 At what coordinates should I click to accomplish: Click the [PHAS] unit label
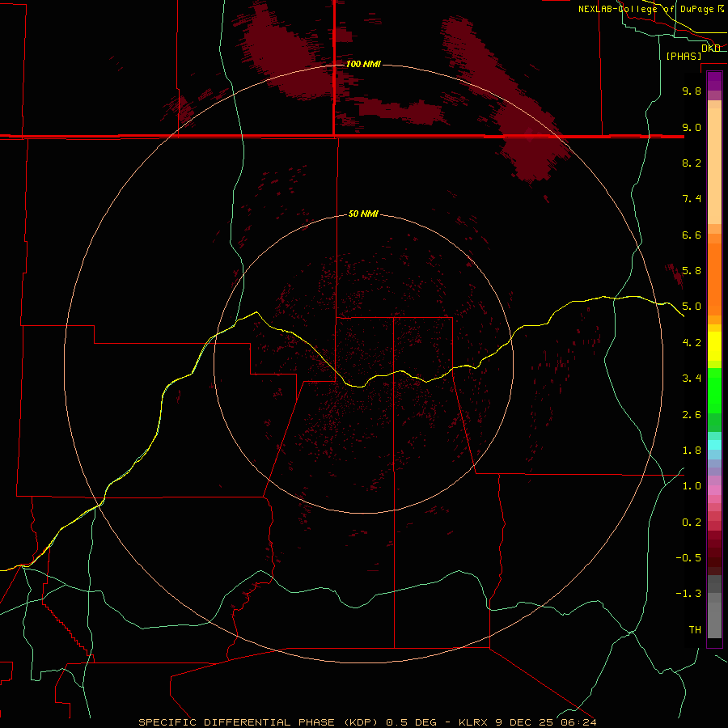pyautogui.click(x=684, y=56)
